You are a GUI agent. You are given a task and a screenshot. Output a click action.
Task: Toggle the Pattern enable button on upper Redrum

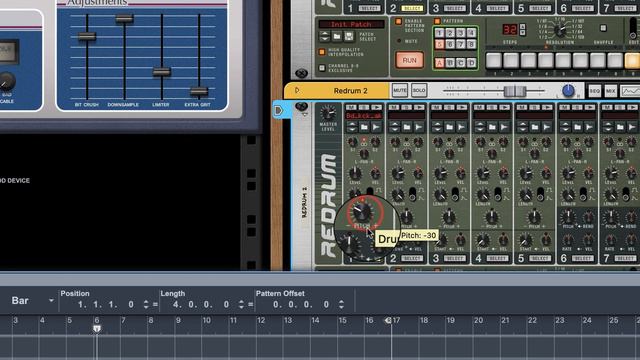tap(437, 21)
